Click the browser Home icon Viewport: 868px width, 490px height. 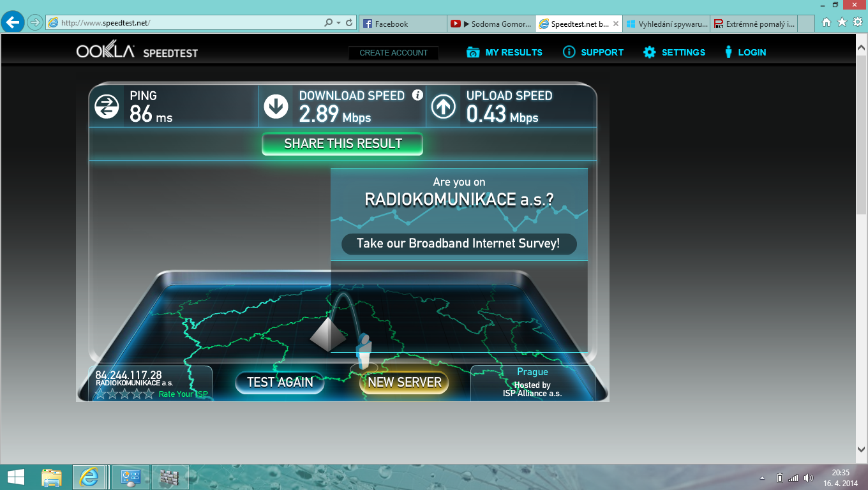(827, 22)
